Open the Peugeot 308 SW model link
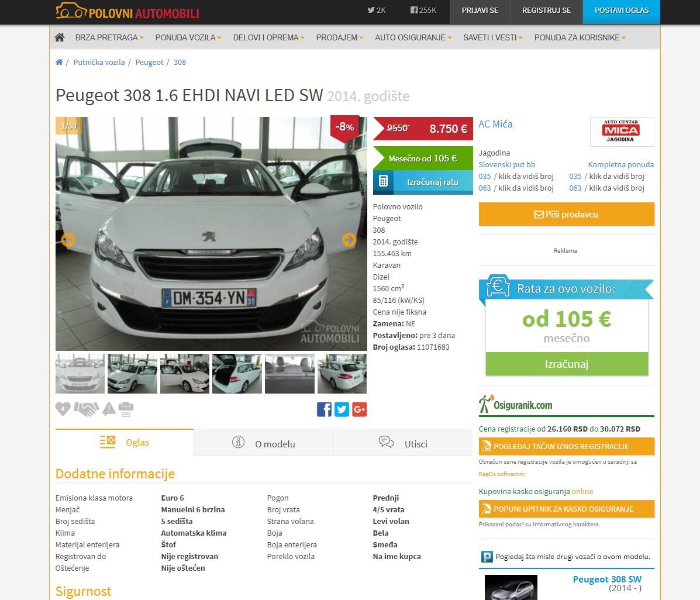700x600 pixels. 607,579
